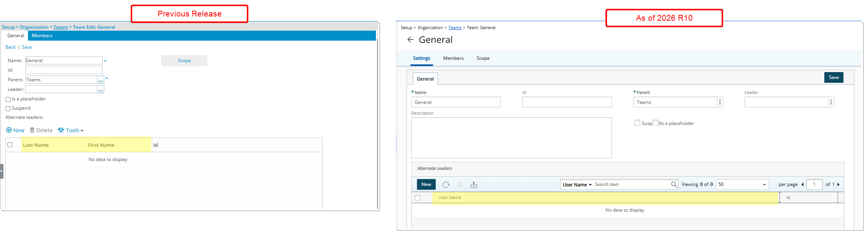Screen dimensions: 868x235
Task: Open Leader lookup ellipsis in previous release
Action: coord(101,89)
